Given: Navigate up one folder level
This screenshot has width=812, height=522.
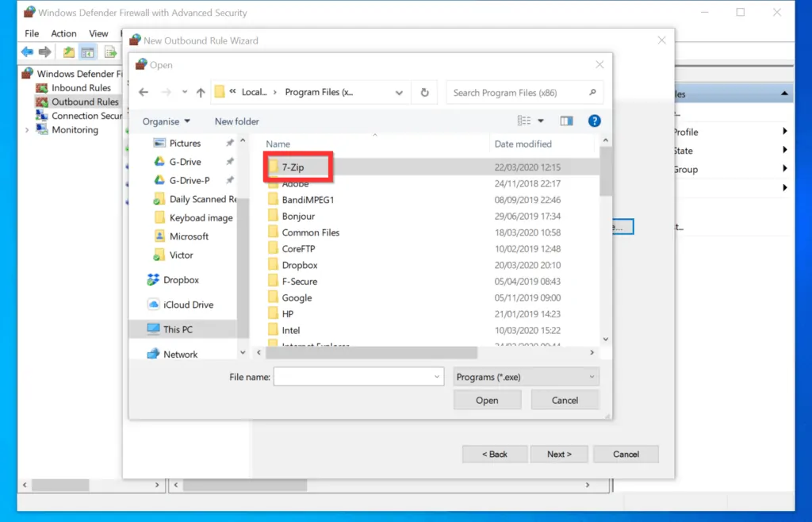Looking at the screenshot, I should pyautogui.click(x=199, y=92).
